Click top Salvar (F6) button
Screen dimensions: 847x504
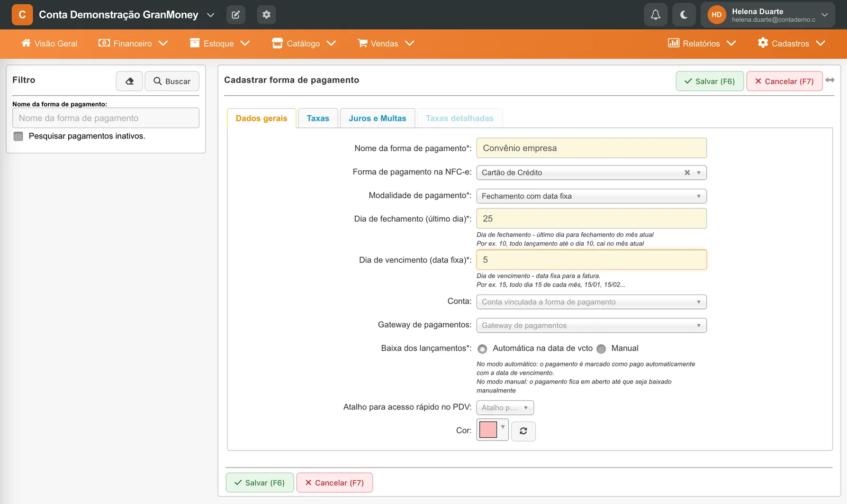[710, 81]
